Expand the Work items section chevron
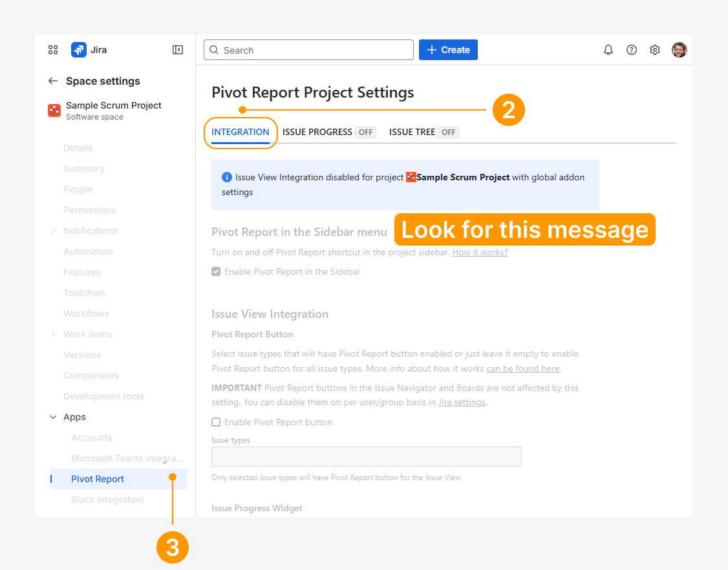Image resolution: width=728 pixels, height=570 pixels. (53, 334)
